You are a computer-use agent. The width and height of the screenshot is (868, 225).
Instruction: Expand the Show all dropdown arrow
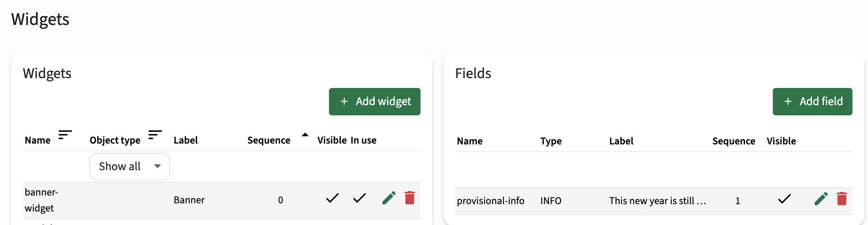pyautogui.click(x=157, y=166)
